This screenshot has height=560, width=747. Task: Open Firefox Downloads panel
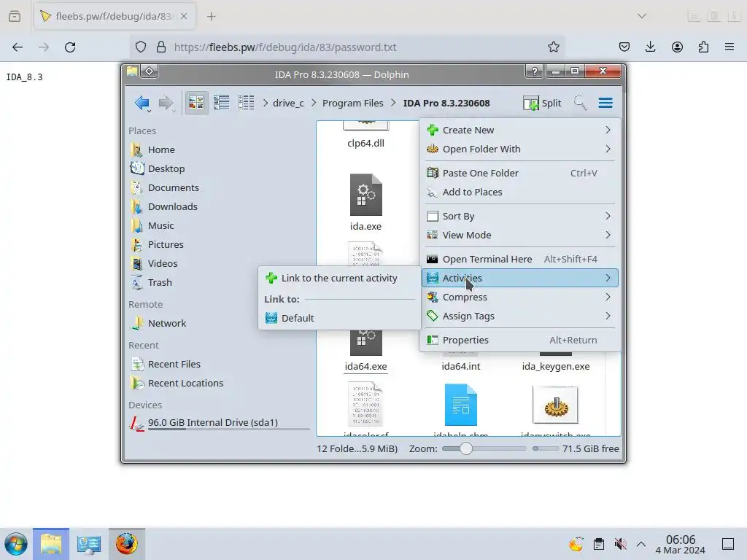(x=650, y=47)
